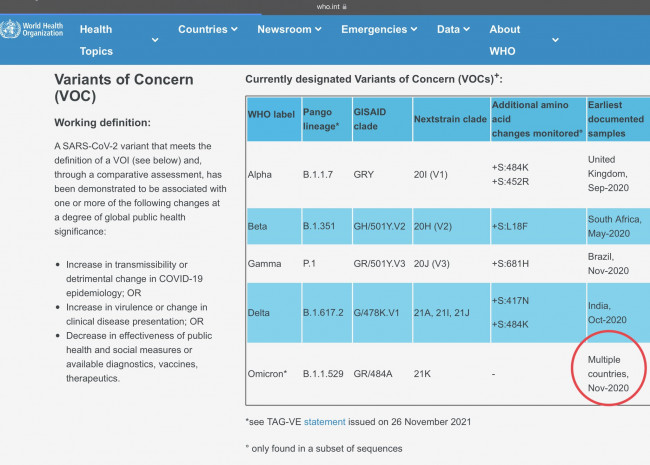Select the 'Working definition:' subheading

pos(102,123)
